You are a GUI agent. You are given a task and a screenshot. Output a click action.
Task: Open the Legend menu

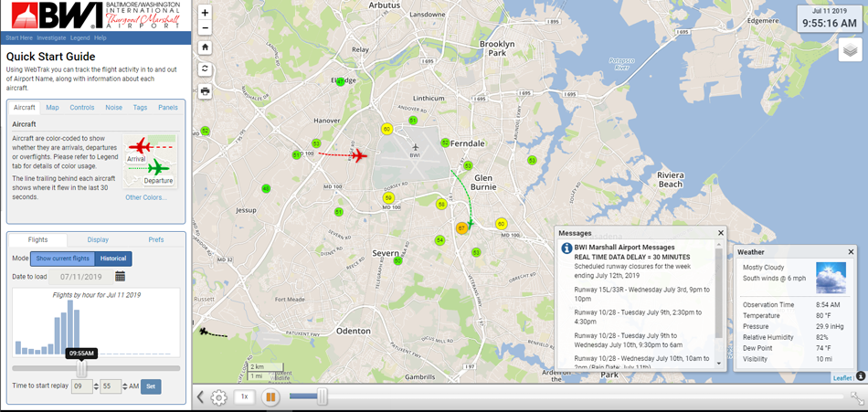coord(79,37)
